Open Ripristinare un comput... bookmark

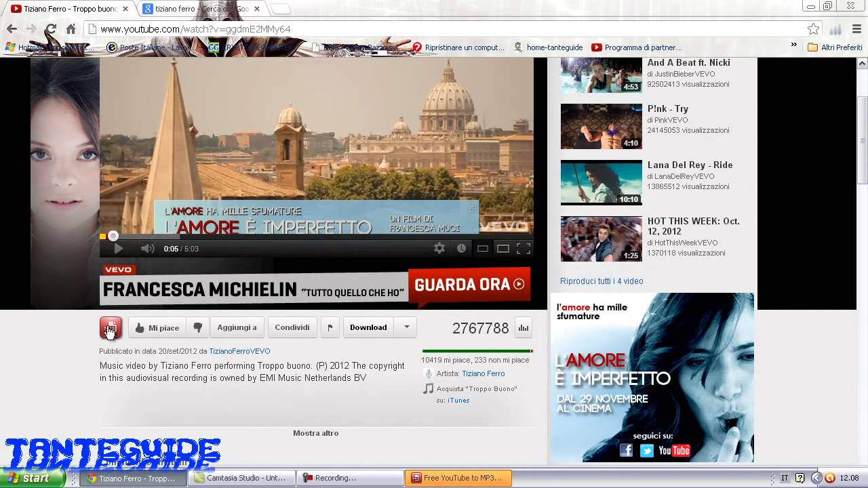(x=458, y=47)
